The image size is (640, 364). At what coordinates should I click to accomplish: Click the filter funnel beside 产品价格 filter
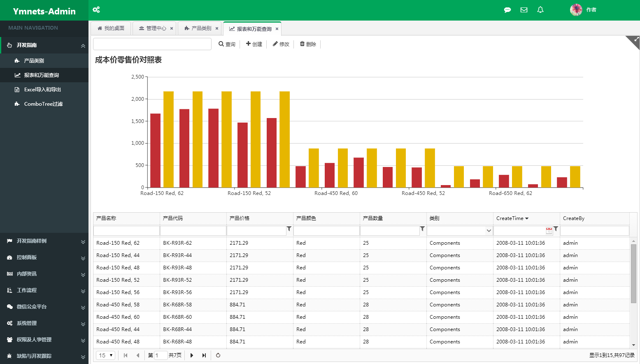click(x=289, y=229)
